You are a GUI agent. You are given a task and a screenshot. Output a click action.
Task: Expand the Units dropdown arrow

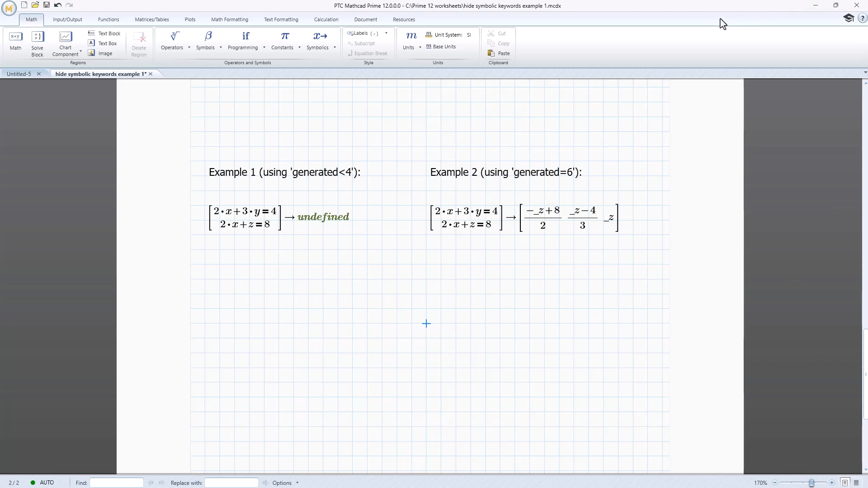coord(420,47)
